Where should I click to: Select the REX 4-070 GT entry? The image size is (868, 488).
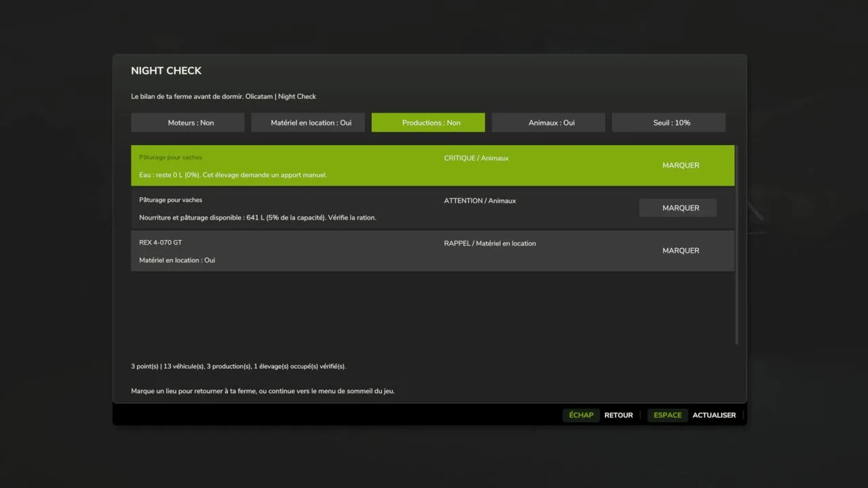click(433, 251)
